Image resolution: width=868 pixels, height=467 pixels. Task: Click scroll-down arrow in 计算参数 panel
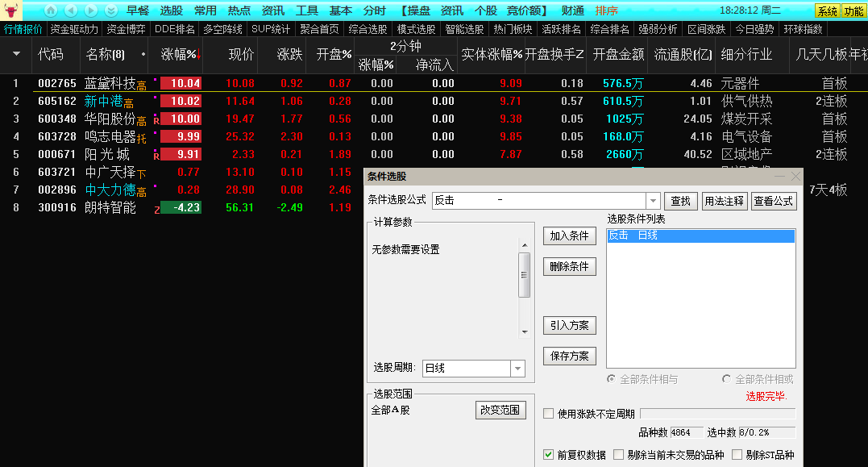click(x=524, y=332)
